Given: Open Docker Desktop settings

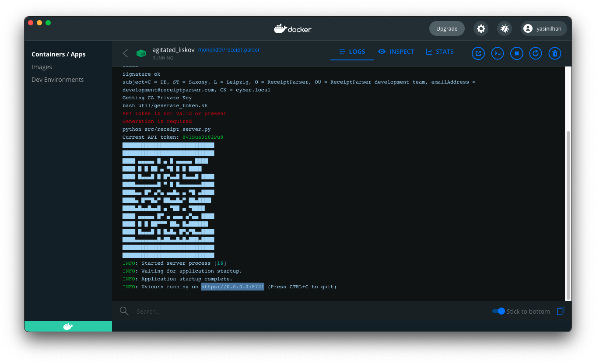Looking at the screenshot, I should [x=480, y=28].
